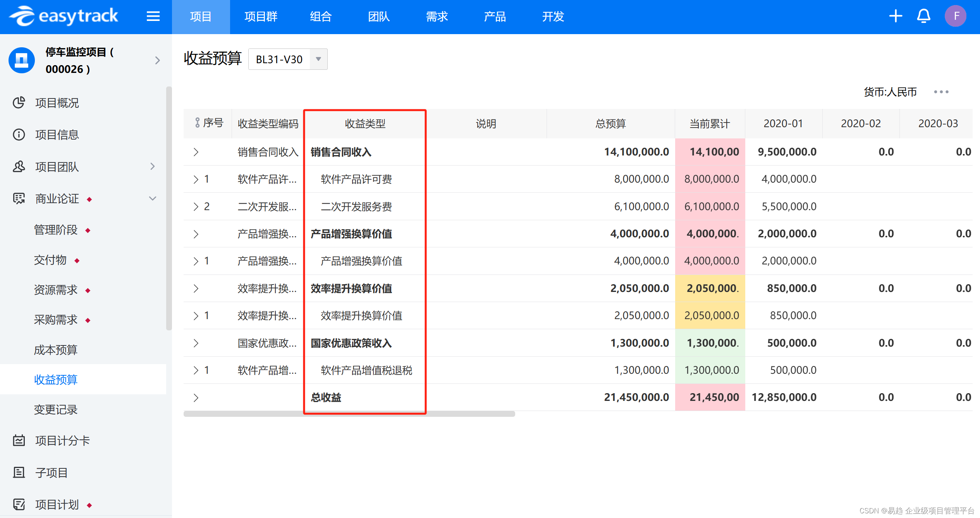Screen dimensions: 980x518
Task: Expand the 总收益 row chevron
Action: [x=196, y=397]
